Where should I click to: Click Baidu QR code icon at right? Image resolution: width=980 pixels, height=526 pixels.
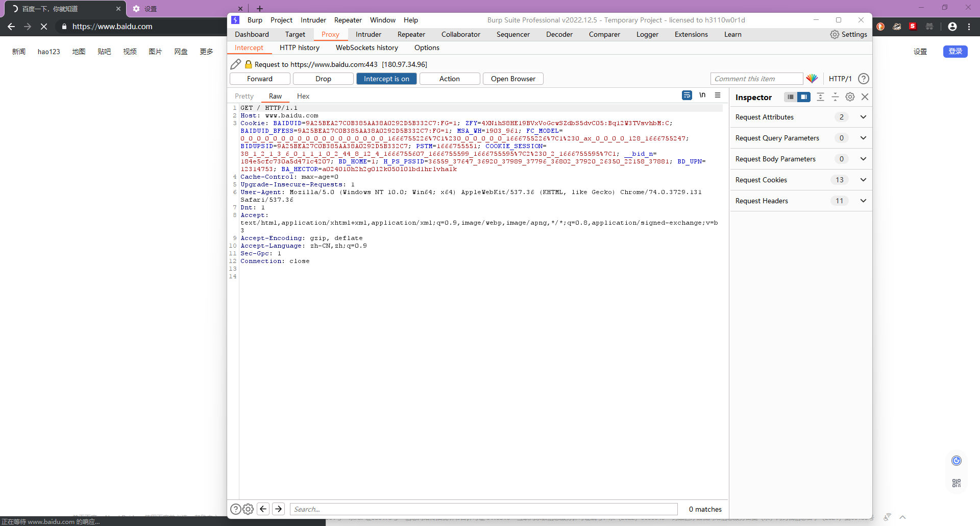957,483
